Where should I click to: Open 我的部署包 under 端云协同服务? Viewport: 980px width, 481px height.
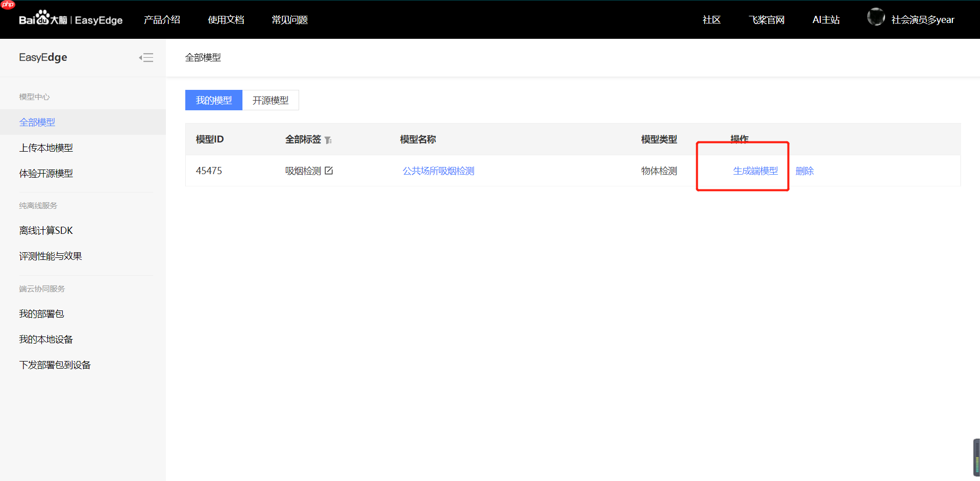click(x=41, y=314)
